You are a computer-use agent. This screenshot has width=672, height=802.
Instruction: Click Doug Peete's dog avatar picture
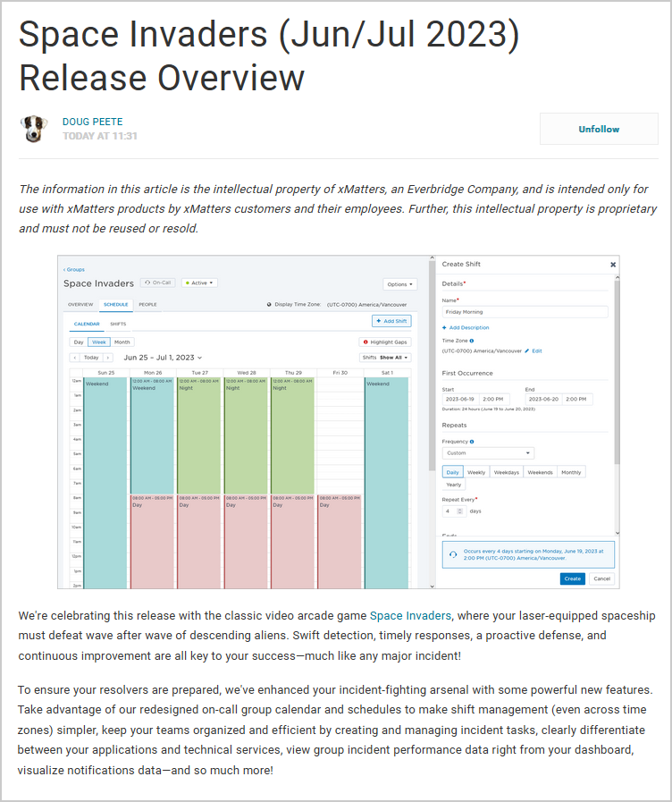coord(34,129)
